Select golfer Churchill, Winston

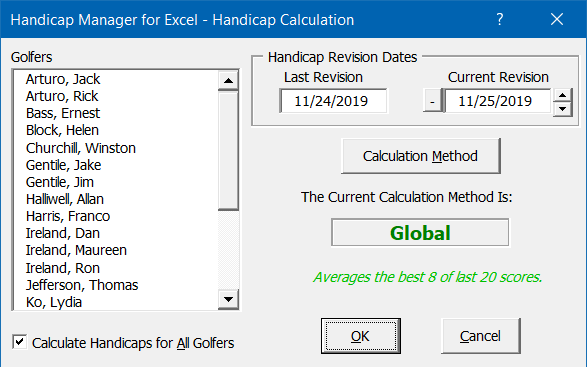coord(116,148)
